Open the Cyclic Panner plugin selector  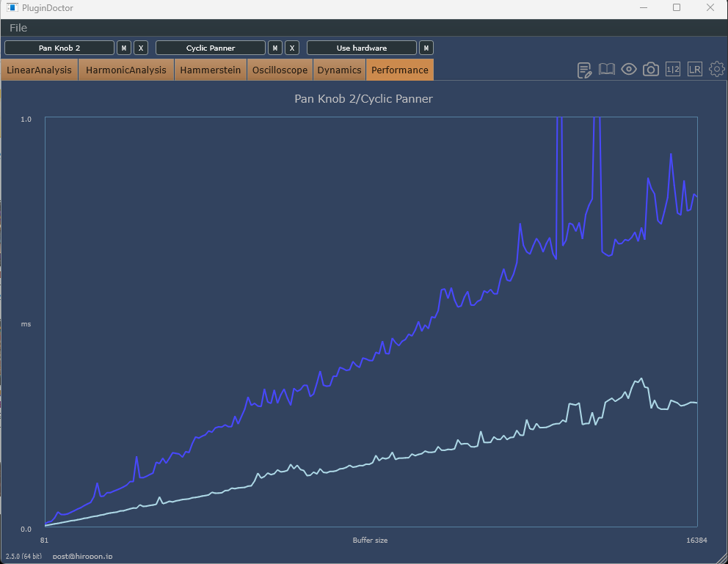211,48
